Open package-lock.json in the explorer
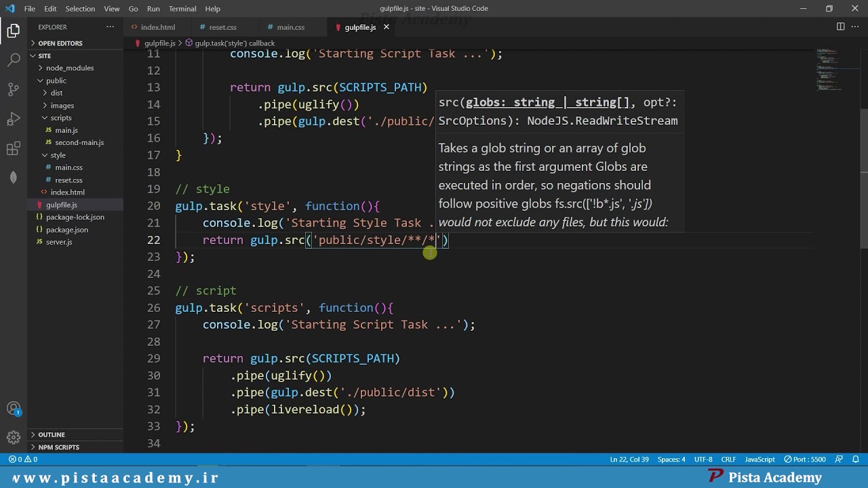 pos(75,217)
